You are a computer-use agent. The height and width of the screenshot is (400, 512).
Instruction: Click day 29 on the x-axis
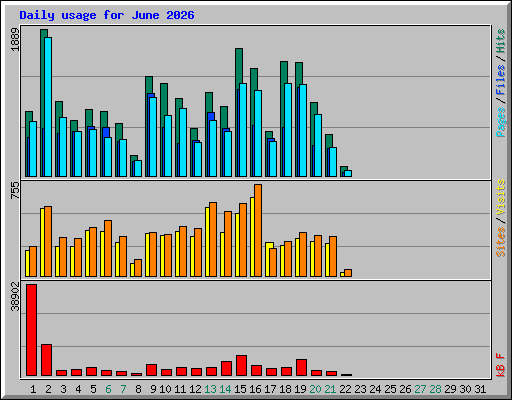450,389
